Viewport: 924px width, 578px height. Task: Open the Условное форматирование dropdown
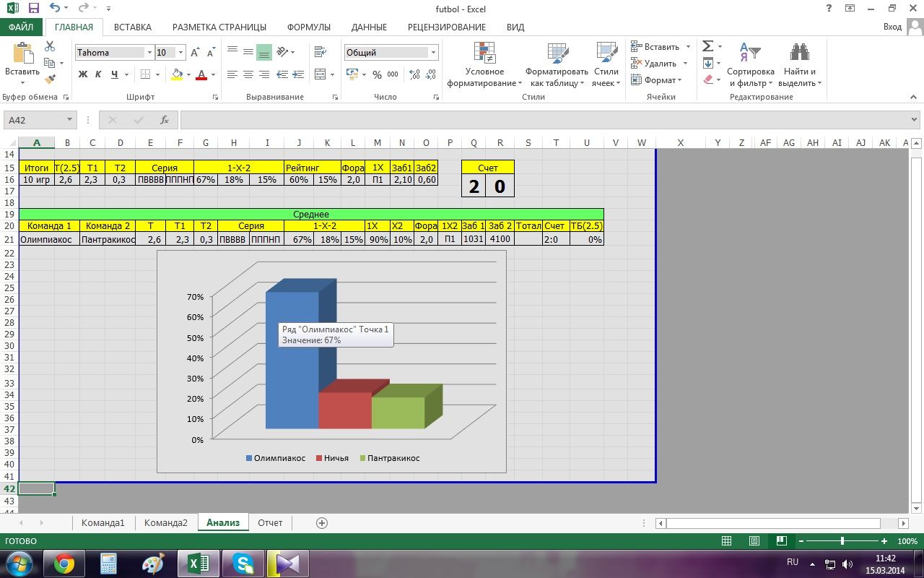484,65
